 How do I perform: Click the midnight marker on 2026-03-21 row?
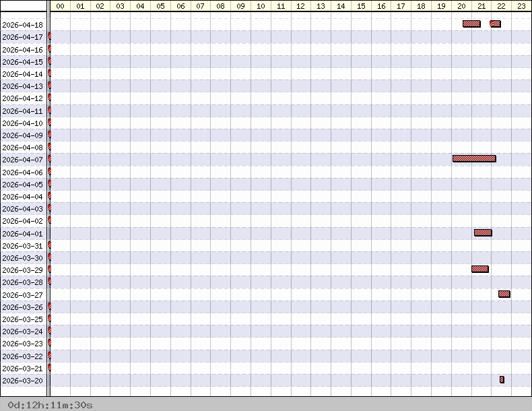tap(50, 368)
